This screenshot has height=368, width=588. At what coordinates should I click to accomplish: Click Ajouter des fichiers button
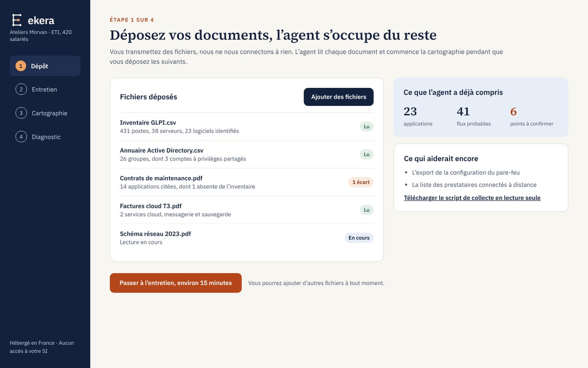click(x=339, y=97)
